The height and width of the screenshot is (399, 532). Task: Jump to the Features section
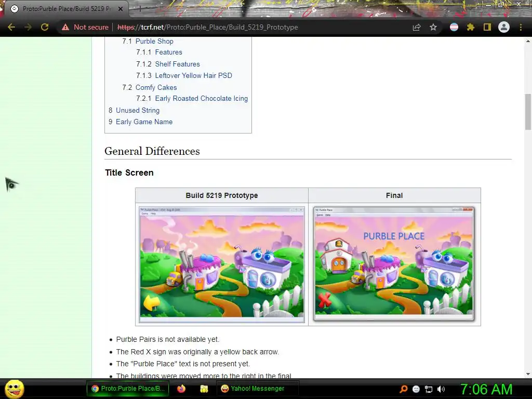(x=169, y=52)
